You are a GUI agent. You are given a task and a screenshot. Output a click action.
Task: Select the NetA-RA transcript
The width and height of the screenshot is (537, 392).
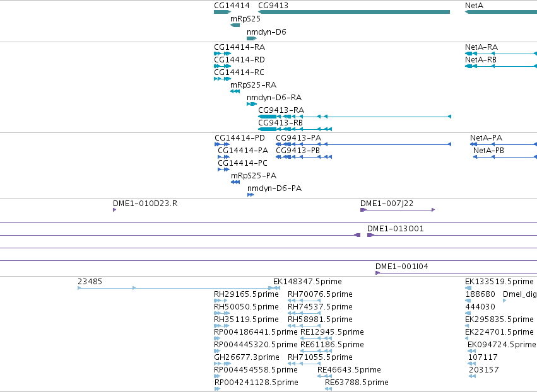pos(501,54)
